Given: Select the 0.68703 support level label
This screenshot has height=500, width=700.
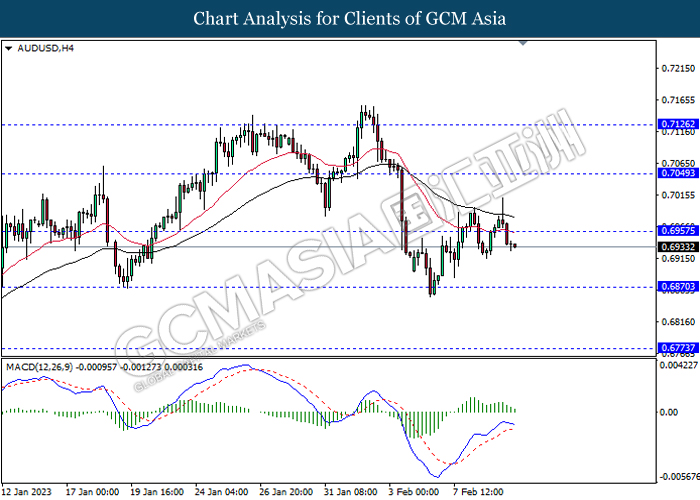Looking at the screenshot, I should [x=678, y=287].
